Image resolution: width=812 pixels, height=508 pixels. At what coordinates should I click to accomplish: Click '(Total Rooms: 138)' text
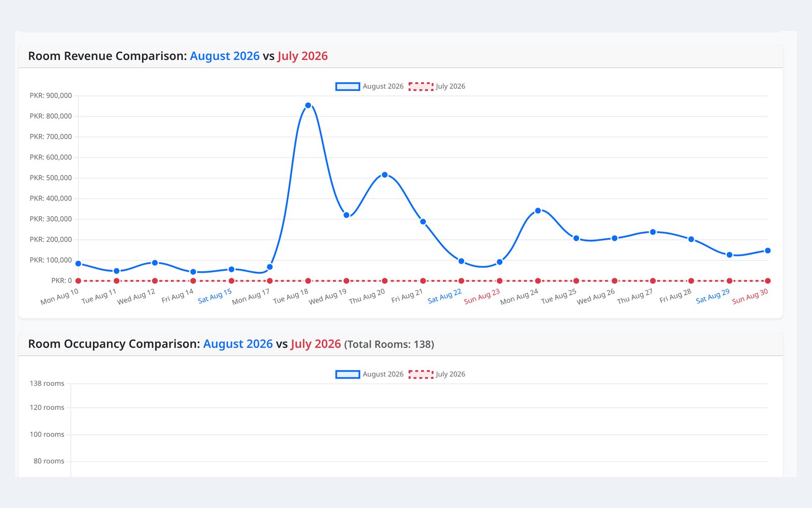(x=389, y=344)
